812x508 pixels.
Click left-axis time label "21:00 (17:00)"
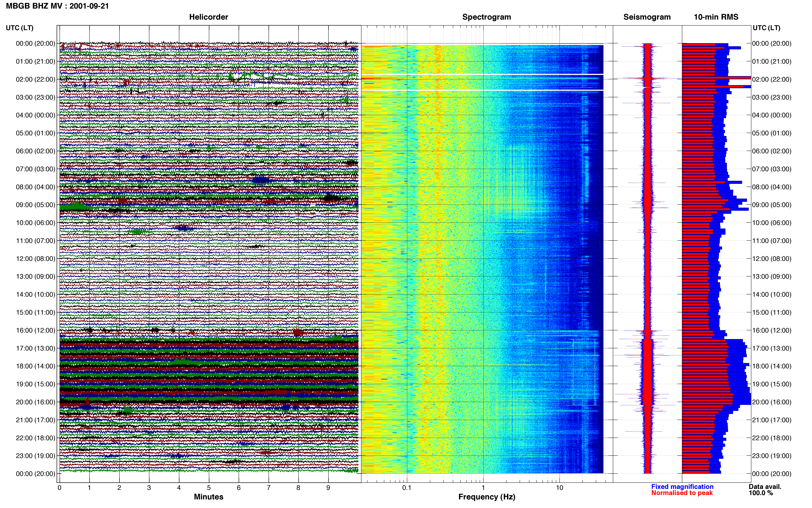36,420
